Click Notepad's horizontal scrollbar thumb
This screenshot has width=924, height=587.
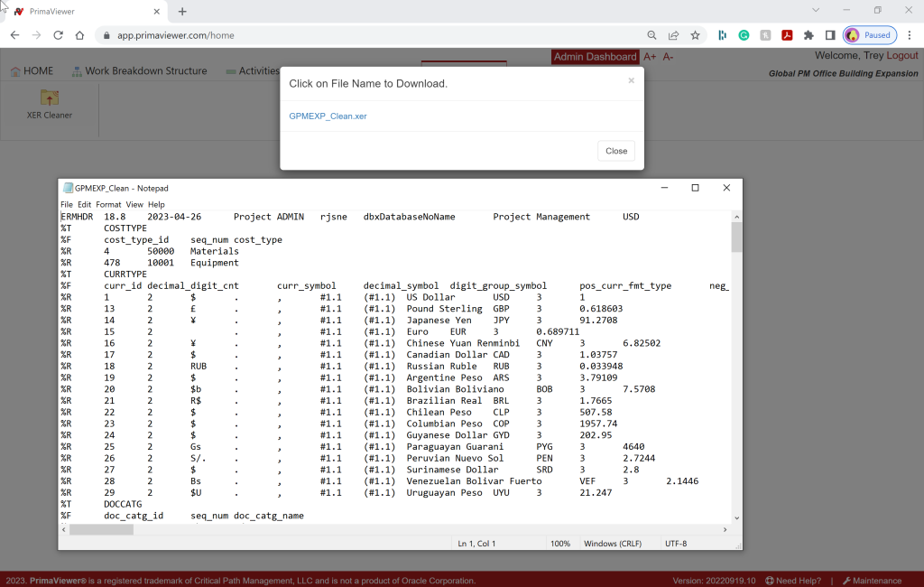tap(101, 529)
